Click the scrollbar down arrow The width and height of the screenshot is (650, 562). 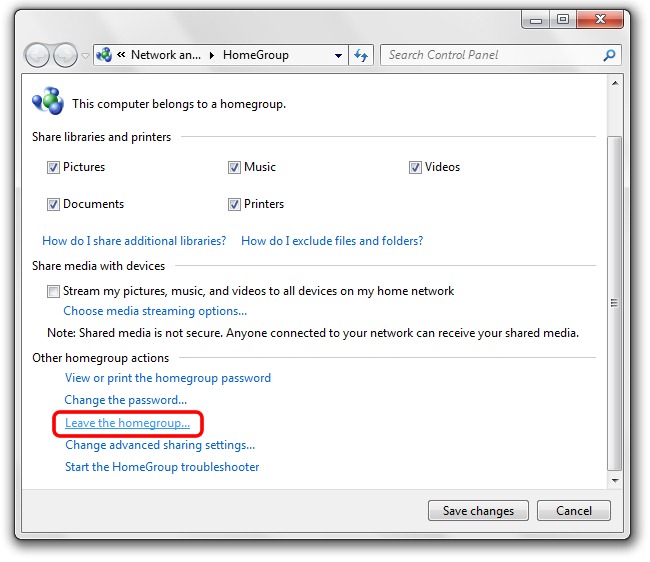pos(615,481)
